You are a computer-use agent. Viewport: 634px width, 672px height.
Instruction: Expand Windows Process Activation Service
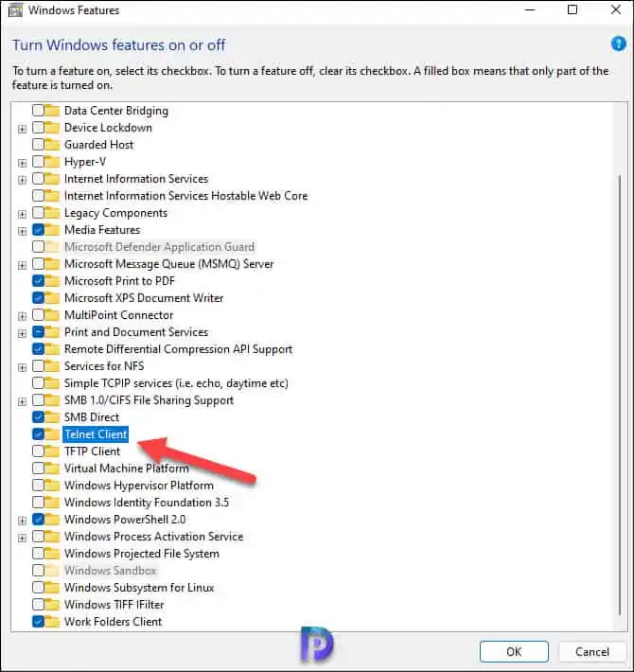click(23, 538)
